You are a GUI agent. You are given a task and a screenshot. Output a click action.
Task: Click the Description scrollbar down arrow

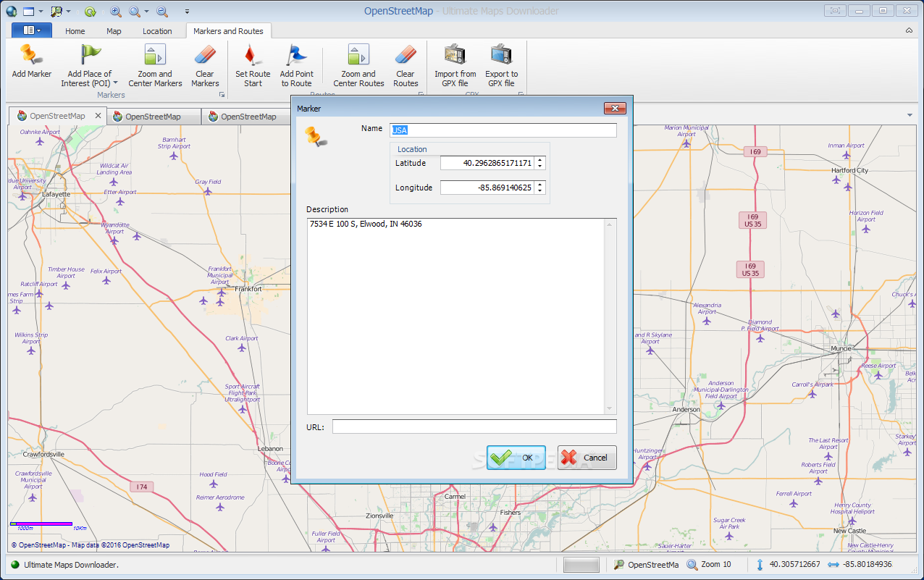(610, 408)
